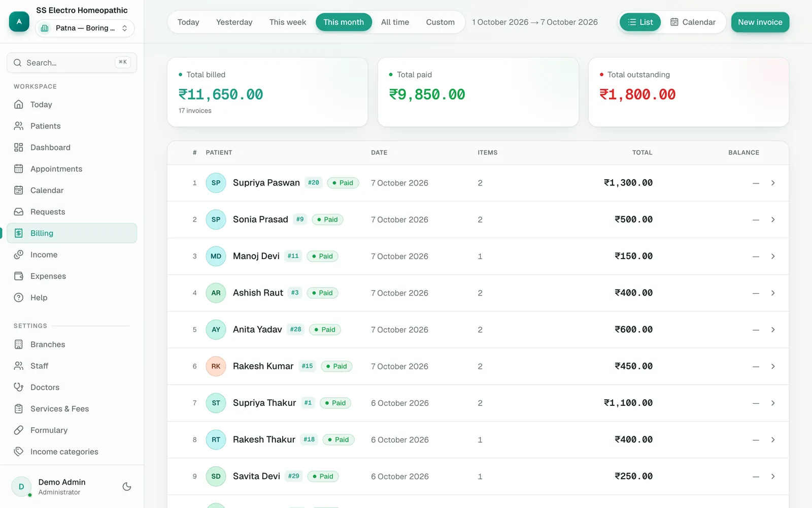Select the Today date filter
Screen dimensions: 812x508
[x=188, y=22]
